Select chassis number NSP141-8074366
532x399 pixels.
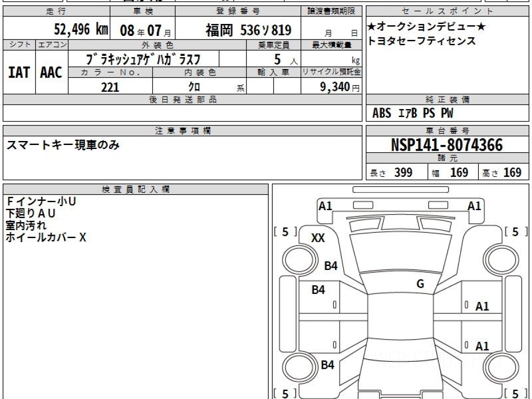click(x=447, y=145)
